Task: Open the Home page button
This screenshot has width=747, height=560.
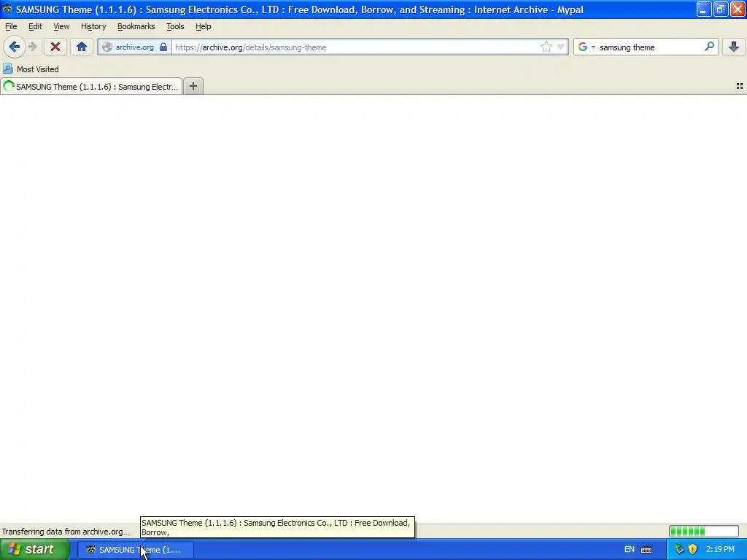Action: (82, 47)
